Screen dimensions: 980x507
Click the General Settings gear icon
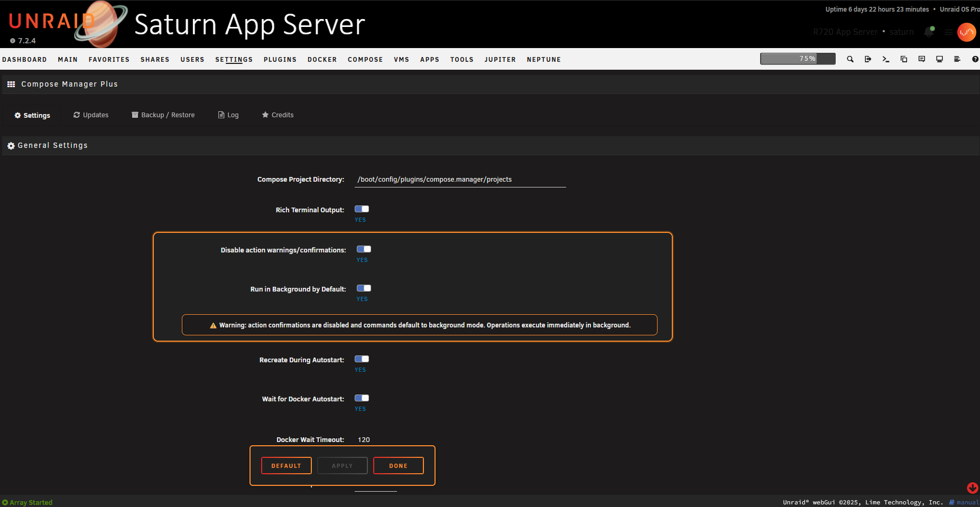[11, 146]
